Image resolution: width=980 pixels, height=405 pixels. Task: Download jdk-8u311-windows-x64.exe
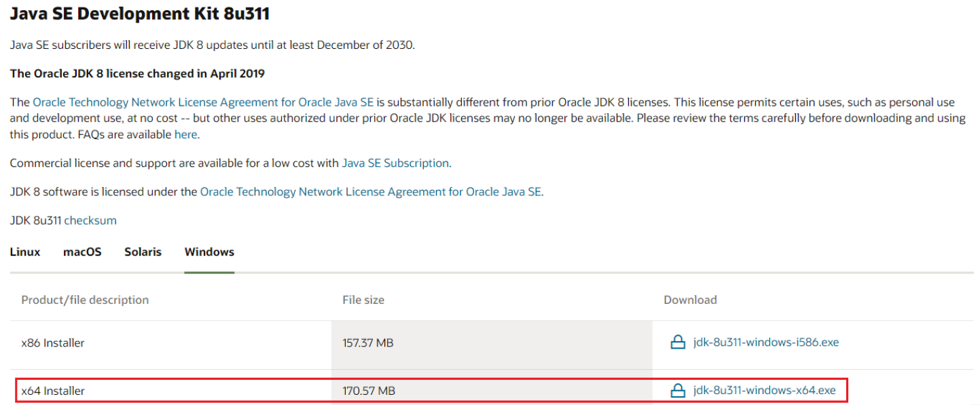click(765, 391)
